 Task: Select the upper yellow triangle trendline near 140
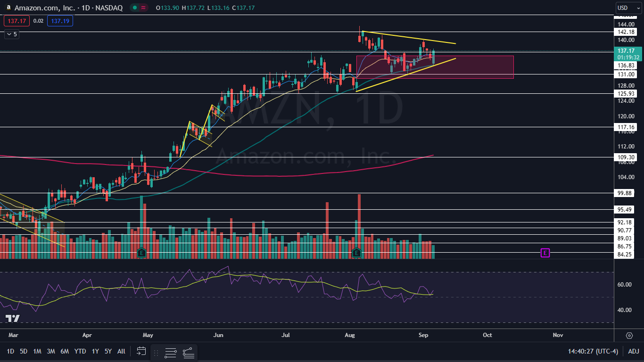pos(408,37)
